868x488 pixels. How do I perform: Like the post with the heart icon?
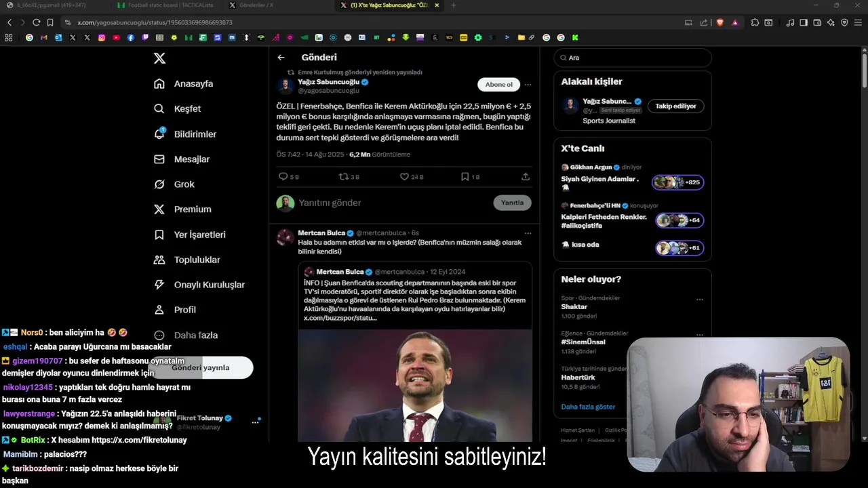[404, 176]
